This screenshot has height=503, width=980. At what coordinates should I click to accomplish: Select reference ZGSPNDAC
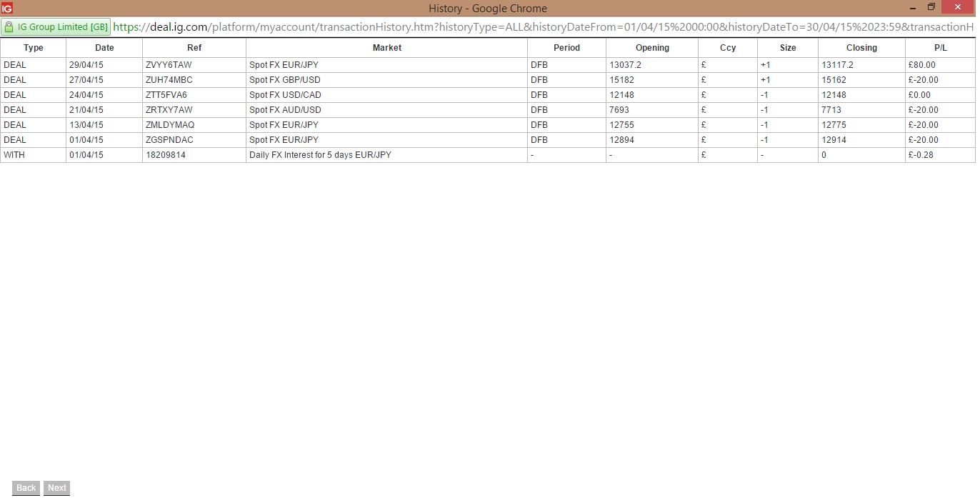click(169, 140)
